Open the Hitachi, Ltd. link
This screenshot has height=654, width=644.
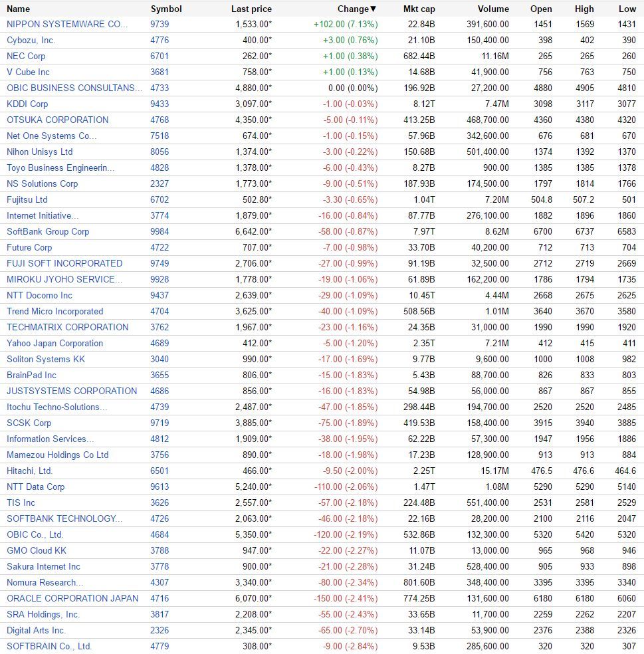[30, 471]
